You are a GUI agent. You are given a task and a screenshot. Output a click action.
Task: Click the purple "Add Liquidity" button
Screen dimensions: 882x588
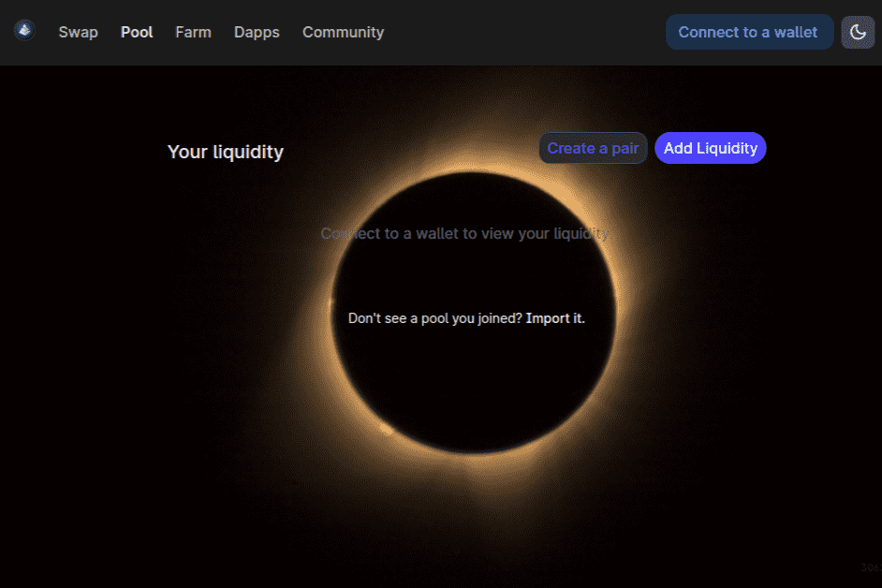click(711, 148)
